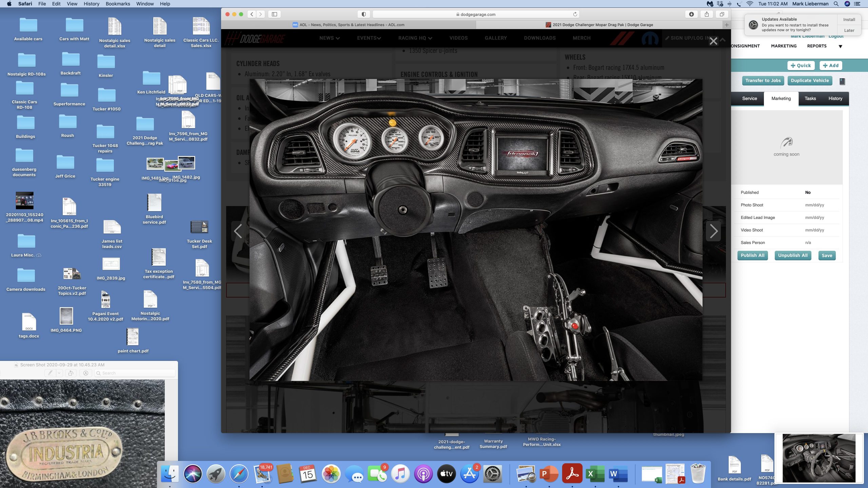Viewport: 868px width, 488px height.
Task: Close the lightbox with X icon
Action: pyautogui.click(x=713, y=41)
